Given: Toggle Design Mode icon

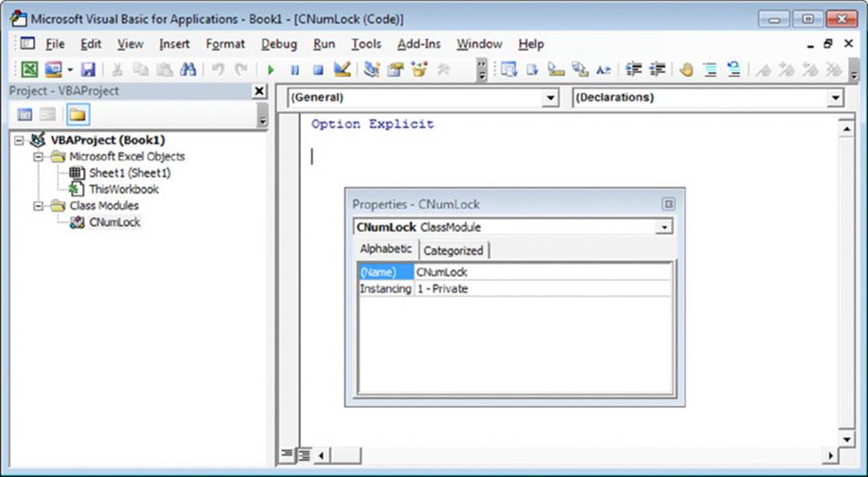Looking at the screenshot, I should point(342,69).
